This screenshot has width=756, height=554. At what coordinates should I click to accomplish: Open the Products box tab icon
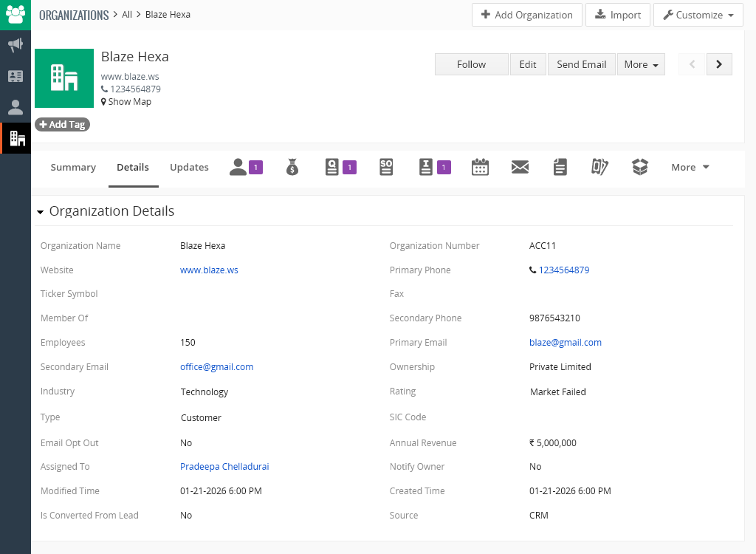coord(640,167)
